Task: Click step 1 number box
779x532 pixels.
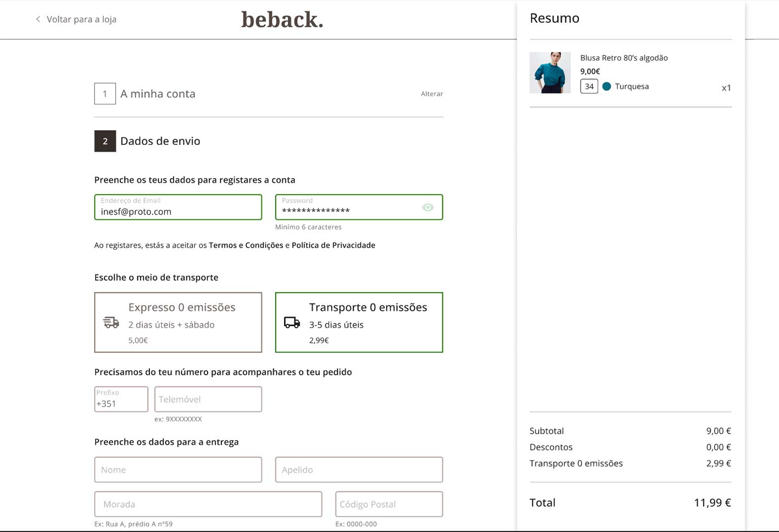Action: click(105, 94)
